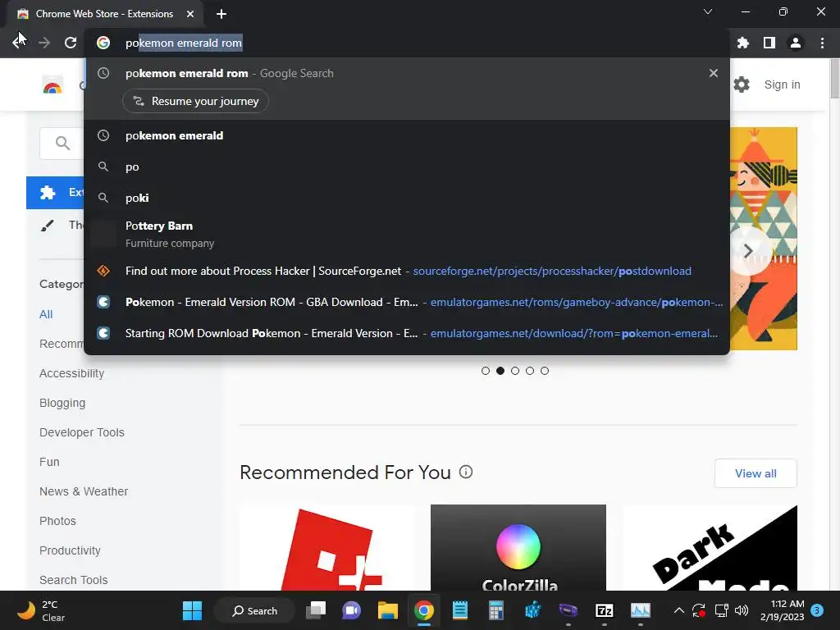Open the weather widget showing 2°C
Screen dimensions: 840x630
[x=42, y=610]
